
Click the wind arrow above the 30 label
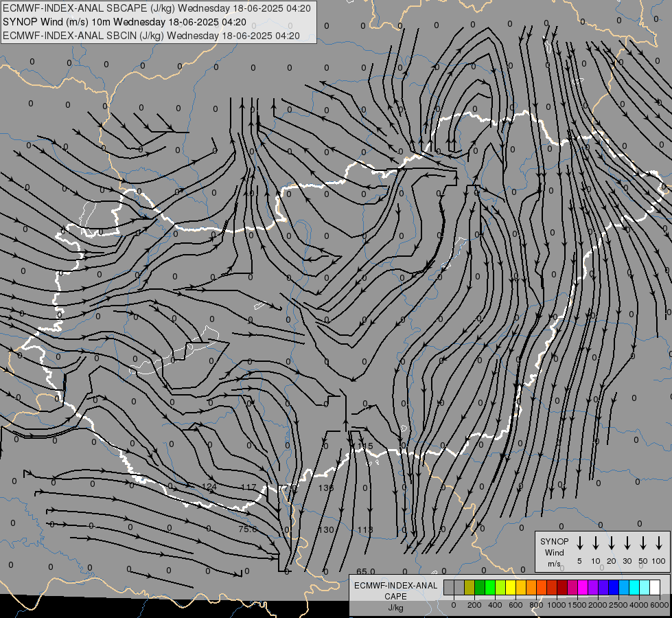(x=627, y=543)
